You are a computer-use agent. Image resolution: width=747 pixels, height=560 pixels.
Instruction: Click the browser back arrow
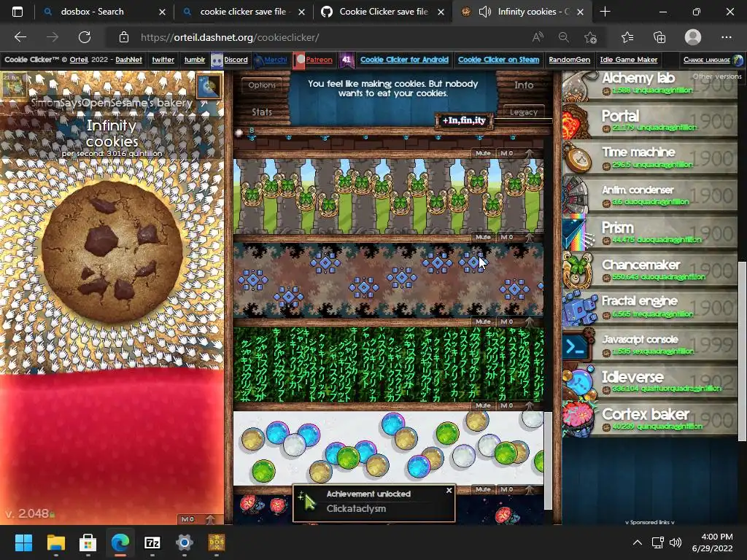pos(20,37)
